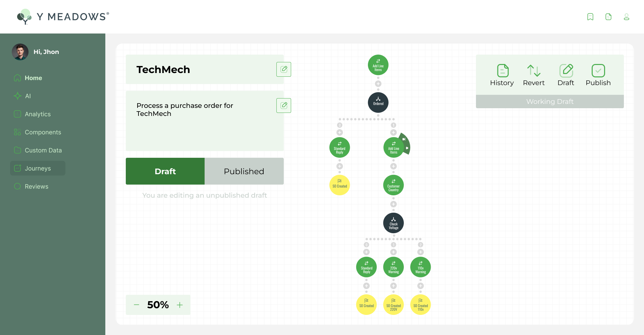
Task: Edit the TechMech title
Action: [284, 69]
